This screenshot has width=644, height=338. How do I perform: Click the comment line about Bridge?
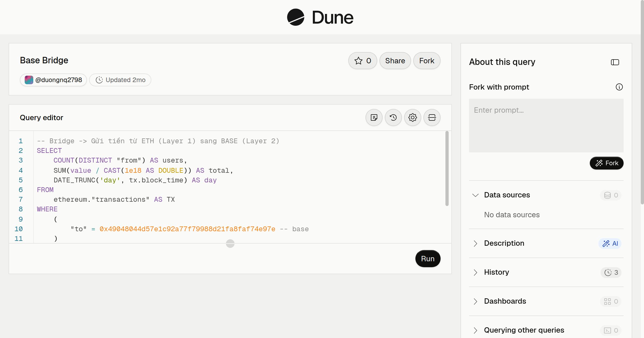point(158,141)
